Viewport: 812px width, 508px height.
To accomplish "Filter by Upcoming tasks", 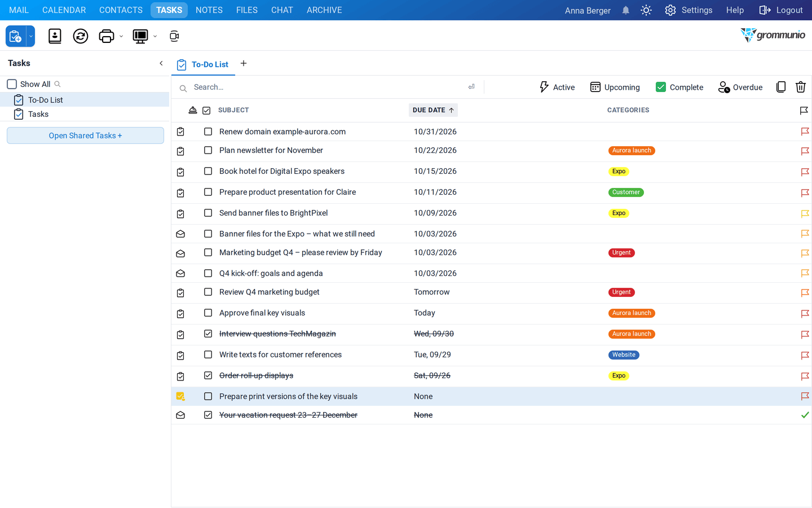I will tap(615, 87).
